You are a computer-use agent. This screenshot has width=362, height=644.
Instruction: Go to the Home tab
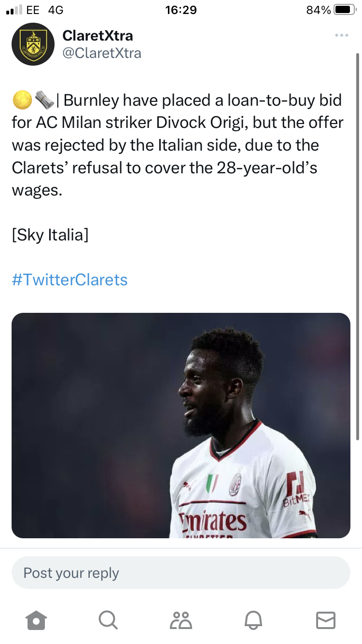[37, 619]
